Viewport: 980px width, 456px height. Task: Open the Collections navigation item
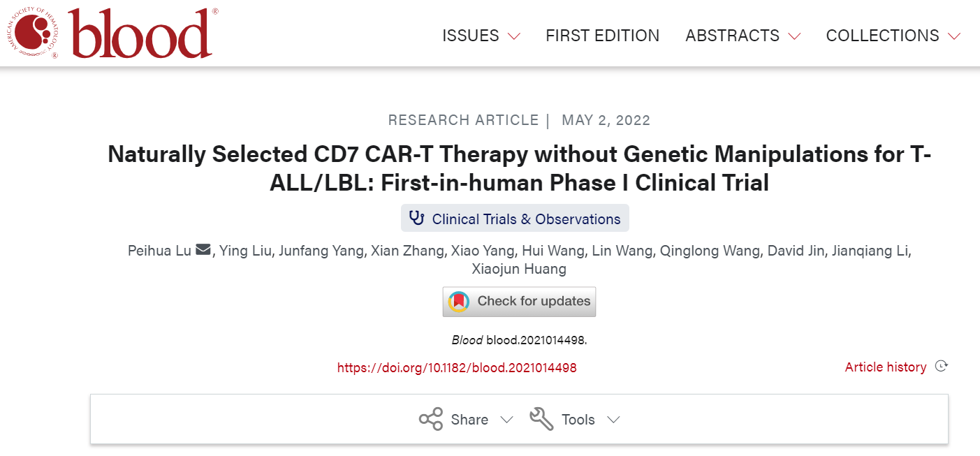tap(882, 36)
